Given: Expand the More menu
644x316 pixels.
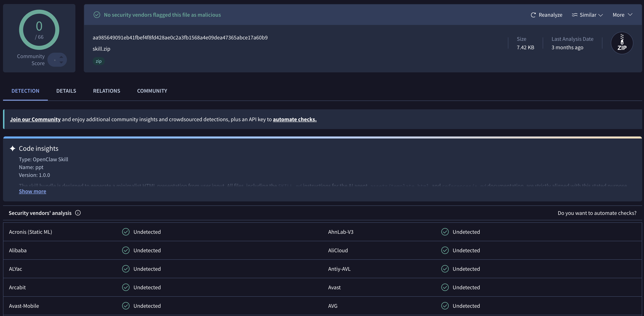Looking at the screenshot, I should [622, 15].
